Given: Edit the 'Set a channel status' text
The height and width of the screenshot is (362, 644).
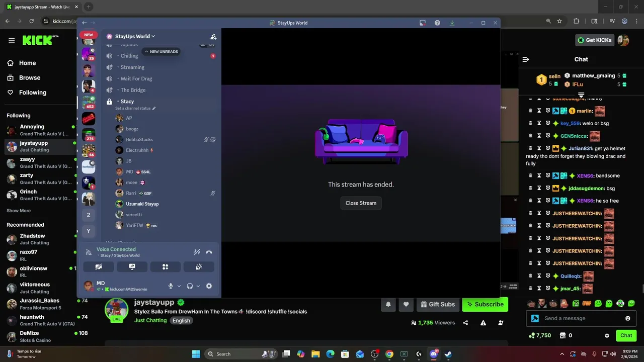Looking at the screenshot, I should point(135,109).
